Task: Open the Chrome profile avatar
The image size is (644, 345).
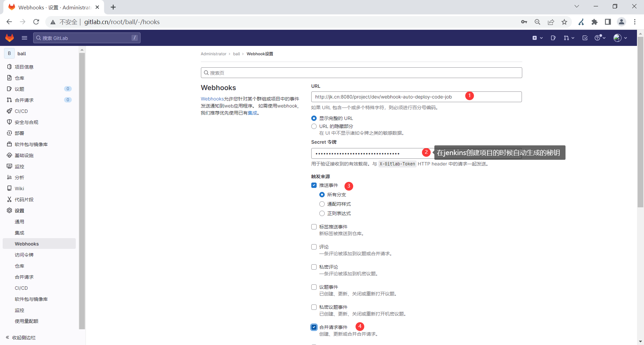Action: 622,22
